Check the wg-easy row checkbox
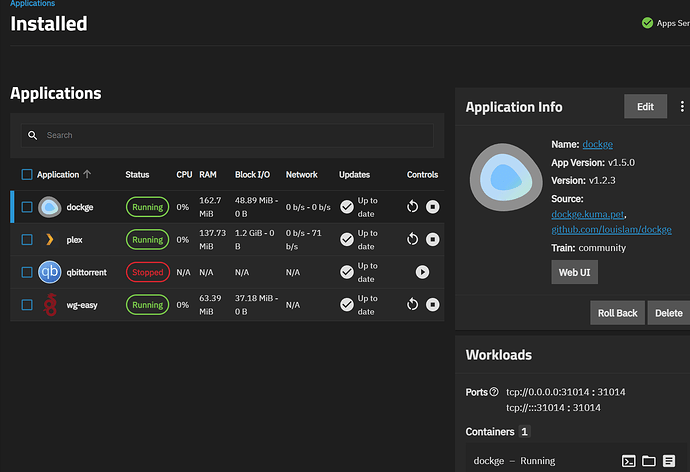The width and height of the screenshot is (690, 472). coord(27,304)
